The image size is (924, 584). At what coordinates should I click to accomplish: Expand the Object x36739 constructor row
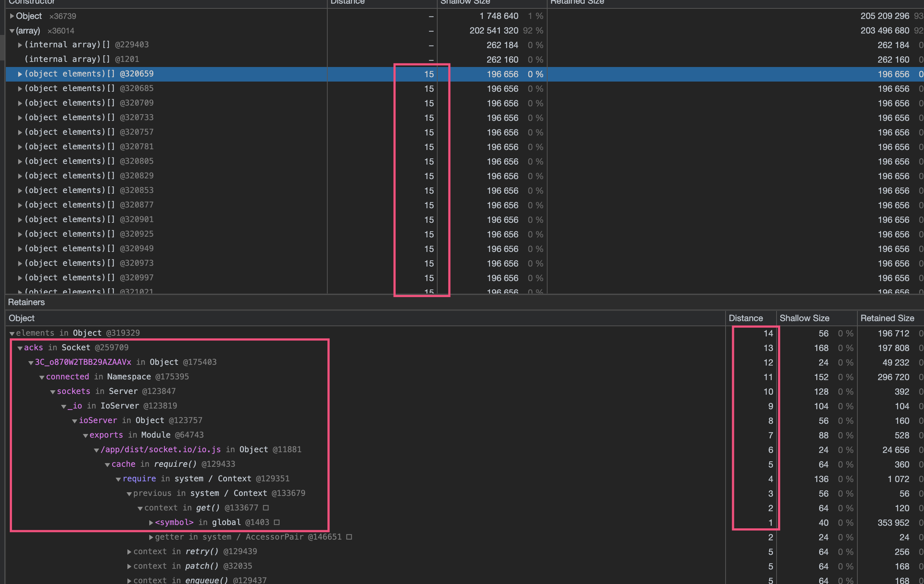click(x=12, y=16)
